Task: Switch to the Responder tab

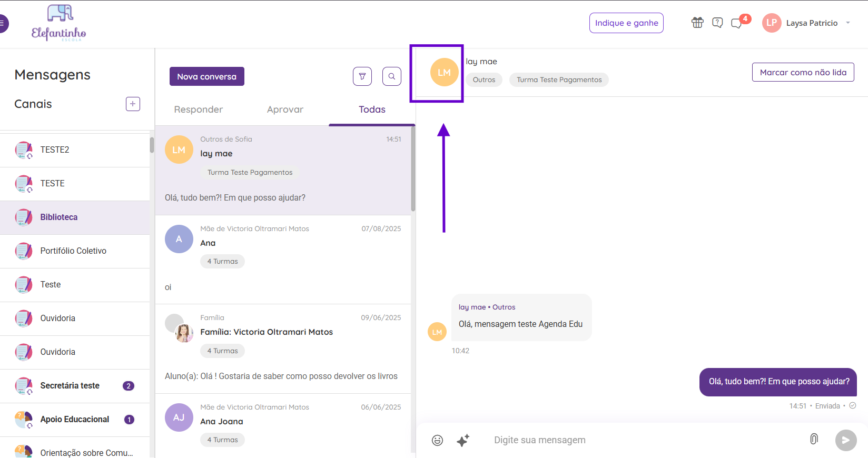Action: pyautogui.click(x=199, y=109)
